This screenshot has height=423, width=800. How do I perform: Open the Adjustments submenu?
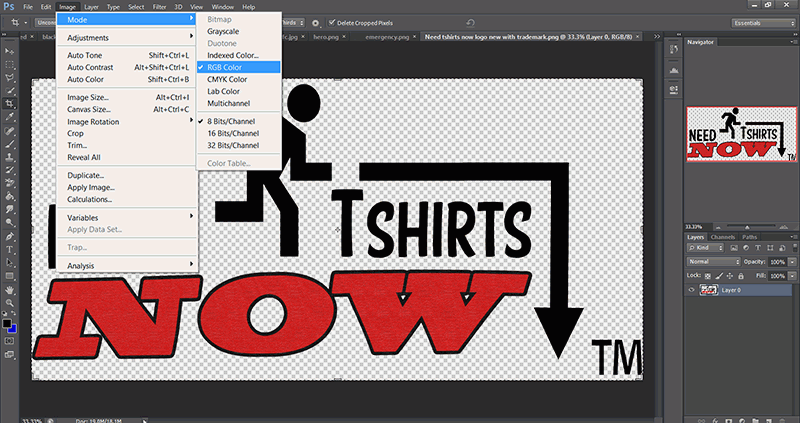88,38
